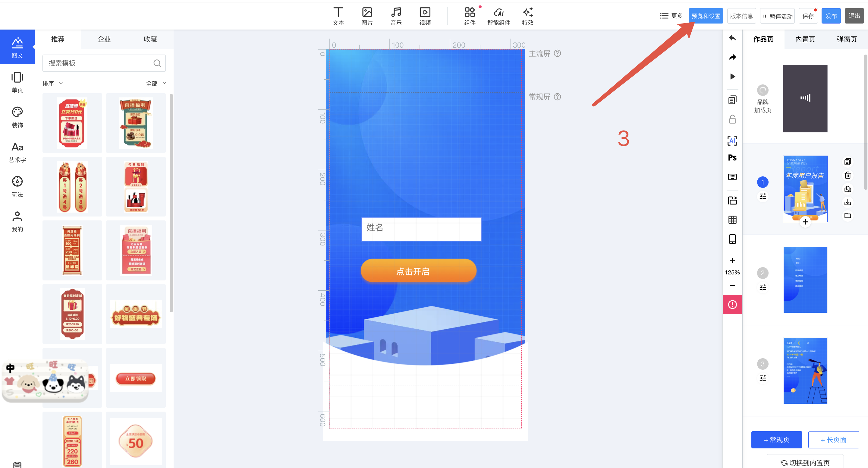Click the Ps import icon
868x468 pixels.
click(732, 157)
